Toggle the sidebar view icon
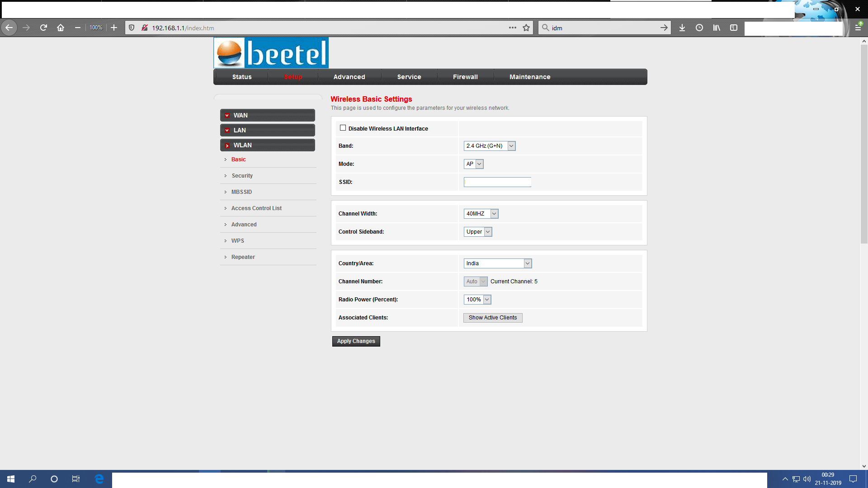The image size is (868, 488). (734, 28)
